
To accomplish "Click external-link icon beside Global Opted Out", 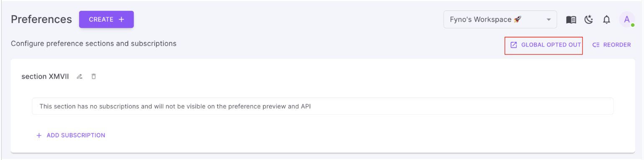I will pos(514,45).
